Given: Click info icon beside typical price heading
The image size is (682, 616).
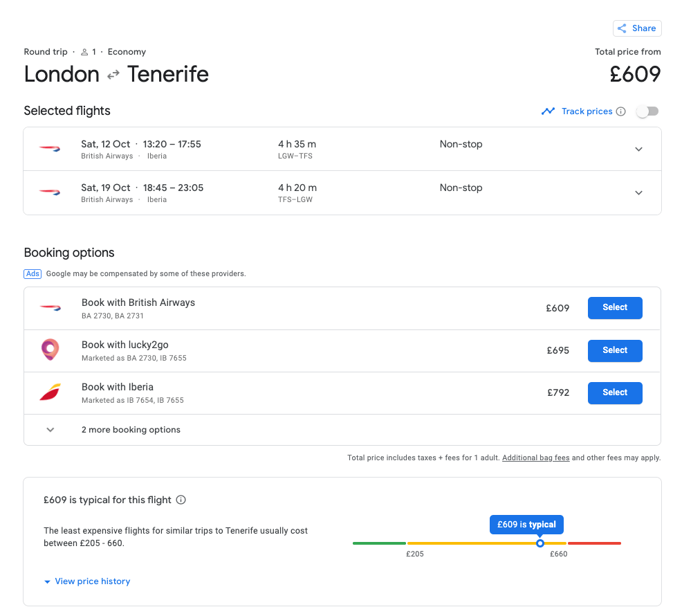Looking at the screenshot, I should click(181, 500).
